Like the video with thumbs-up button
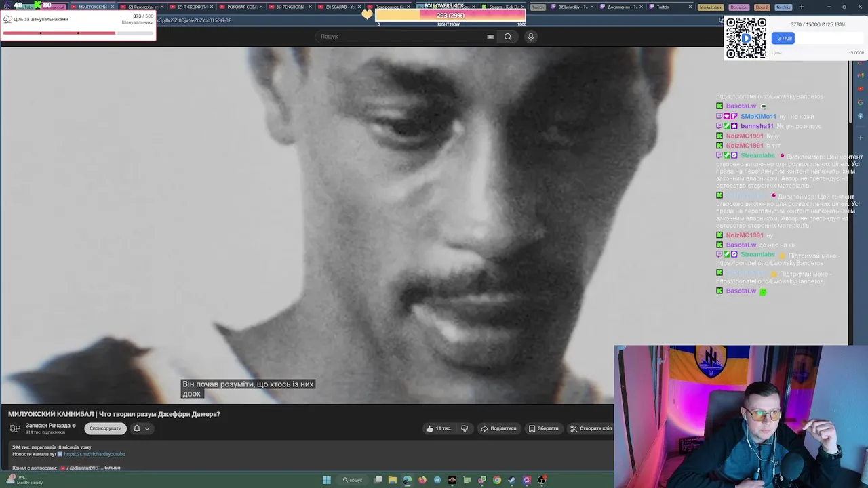The height and width of the screenshot is (488, 868). tap(438, 428)
